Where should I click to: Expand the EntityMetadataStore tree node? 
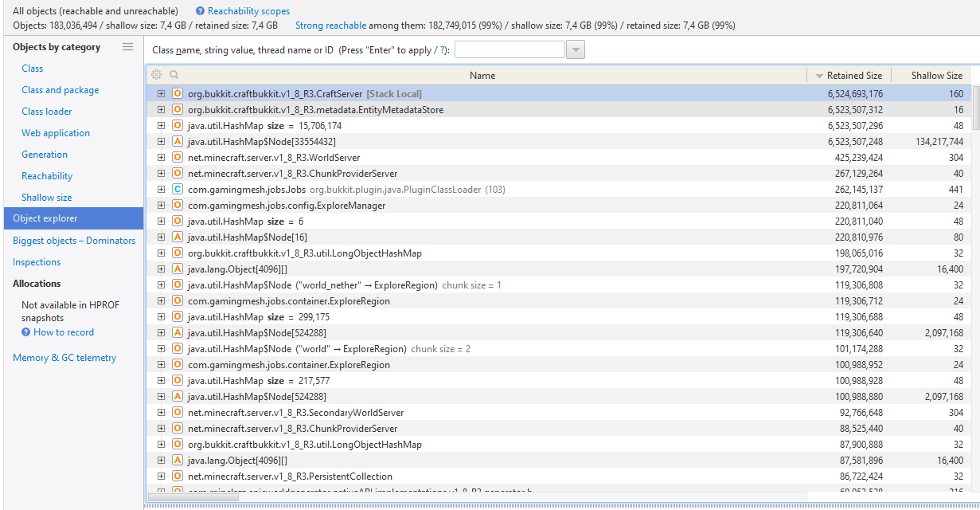tap(162, 109)
